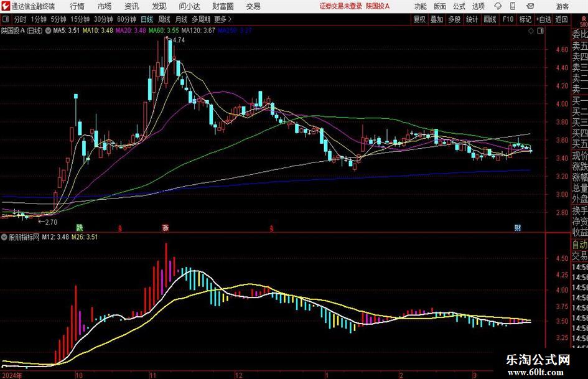Toggle the left panel icon beside 分时

click(5, 19)
